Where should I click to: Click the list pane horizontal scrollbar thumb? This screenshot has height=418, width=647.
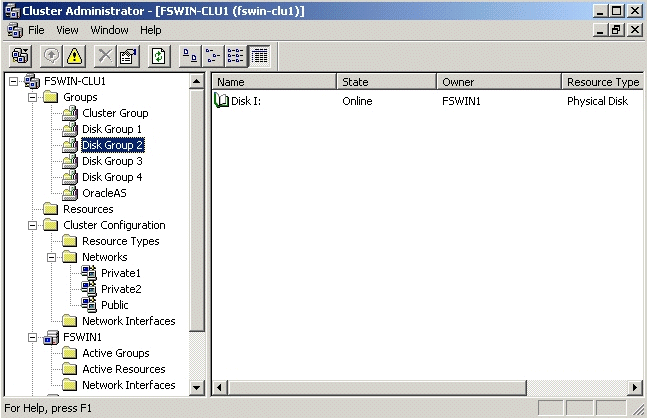[377, 387]
